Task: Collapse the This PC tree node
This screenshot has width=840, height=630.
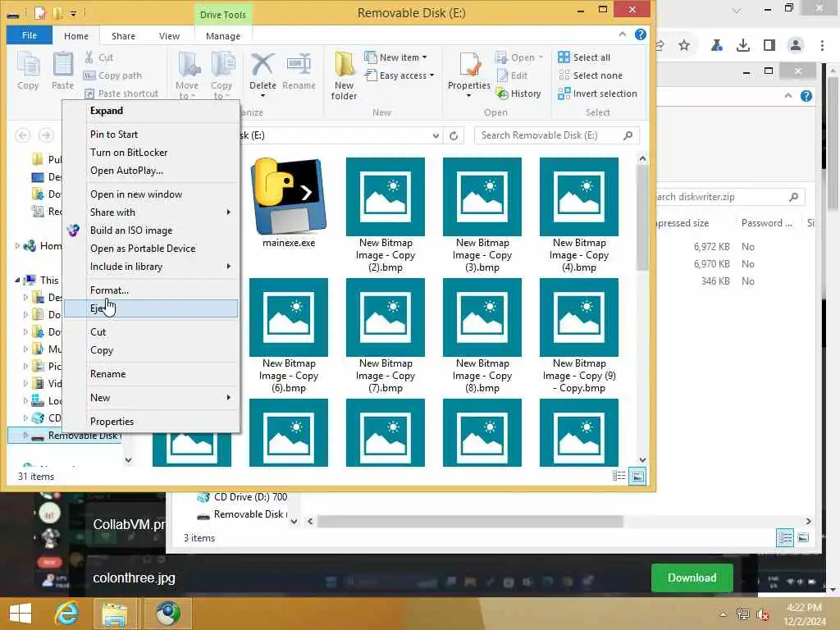Action: coord(17,281)
